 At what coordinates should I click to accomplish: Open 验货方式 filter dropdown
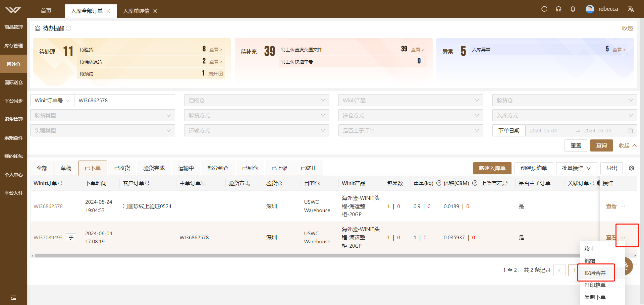point(257,115)
